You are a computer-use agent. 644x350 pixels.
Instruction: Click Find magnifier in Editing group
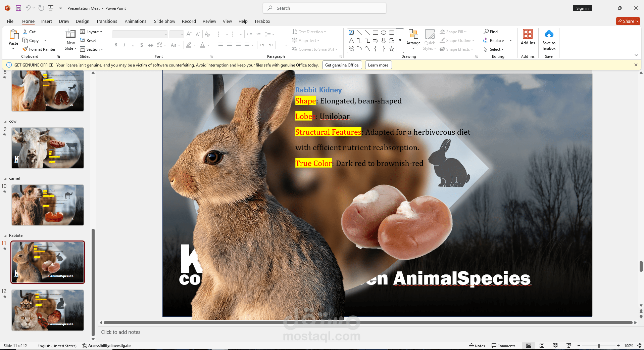pos(491,32)
